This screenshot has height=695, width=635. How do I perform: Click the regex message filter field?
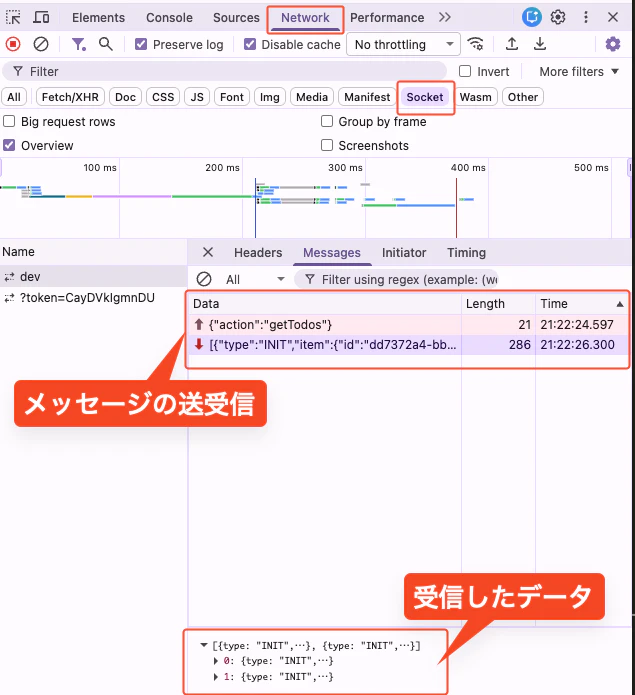pyautogui.click(x=397, y=280)
